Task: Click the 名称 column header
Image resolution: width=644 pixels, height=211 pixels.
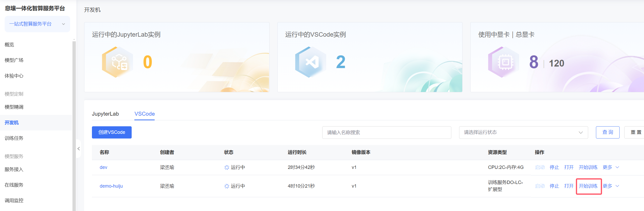Action: coord(104,152)
